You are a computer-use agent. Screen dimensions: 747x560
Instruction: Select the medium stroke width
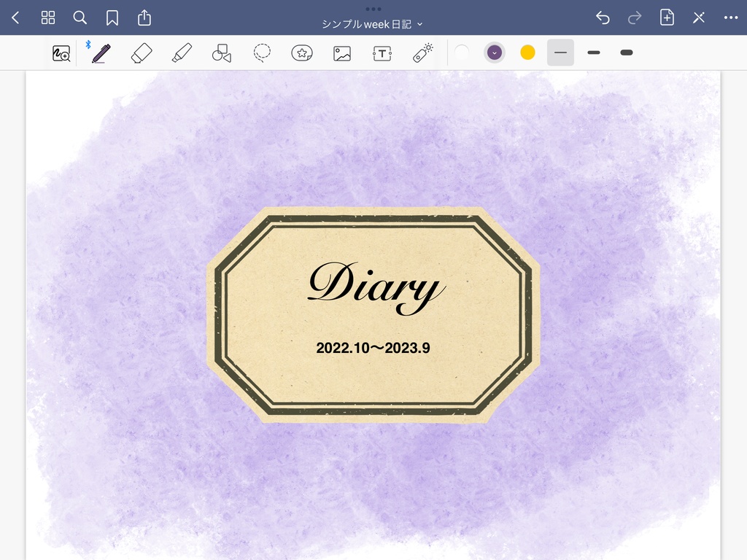click(x=594, y=52)
